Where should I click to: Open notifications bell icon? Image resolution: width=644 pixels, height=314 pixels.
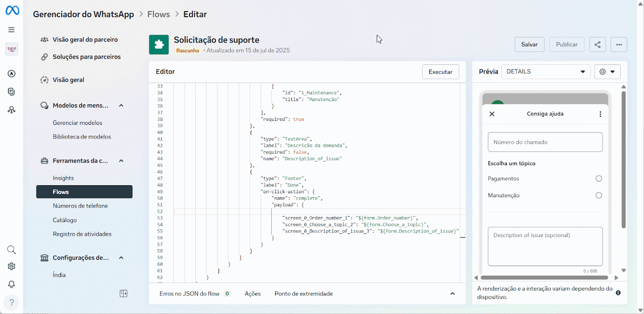12,284
